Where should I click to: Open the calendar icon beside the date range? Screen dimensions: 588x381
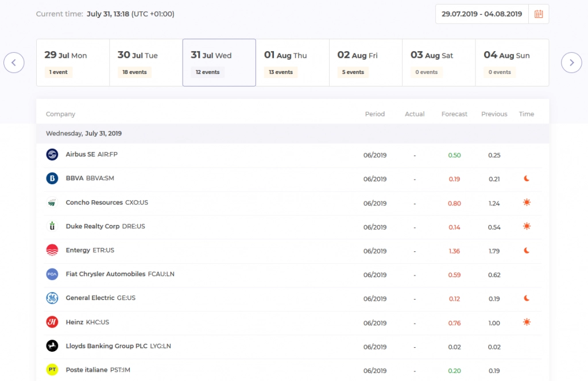coord(539,14)
